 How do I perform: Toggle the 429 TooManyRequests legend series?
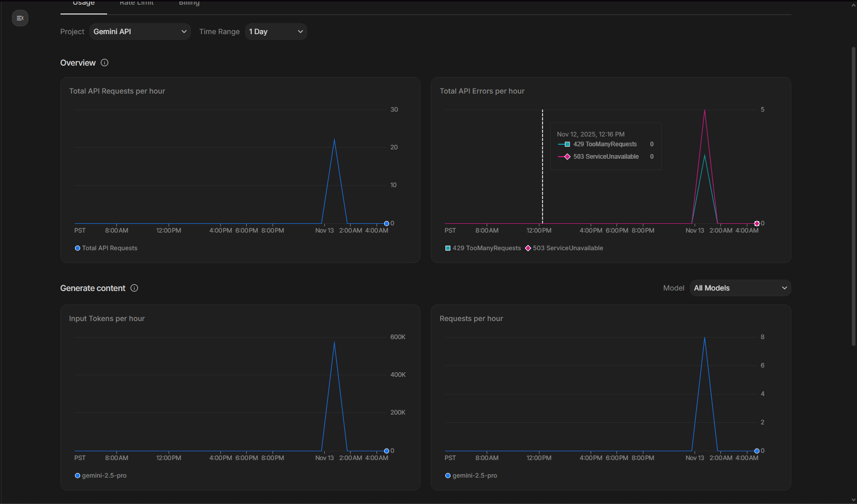(483, 248)
